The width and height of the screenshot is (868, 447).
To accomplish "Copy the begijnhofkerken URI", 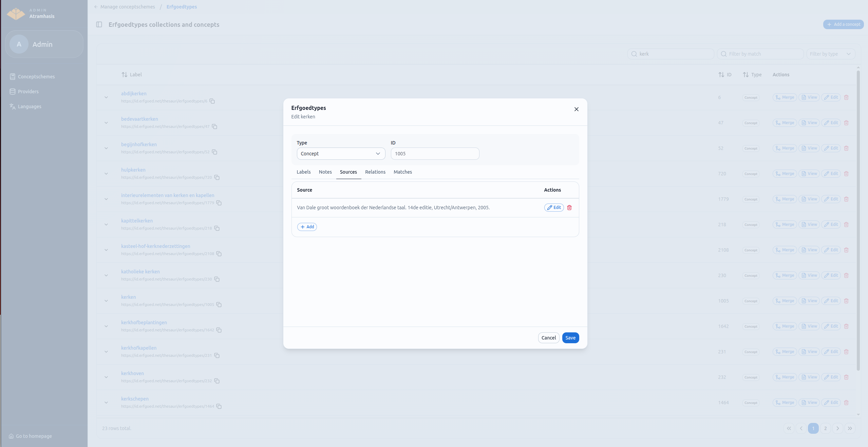I will click(x=214, y=152).
